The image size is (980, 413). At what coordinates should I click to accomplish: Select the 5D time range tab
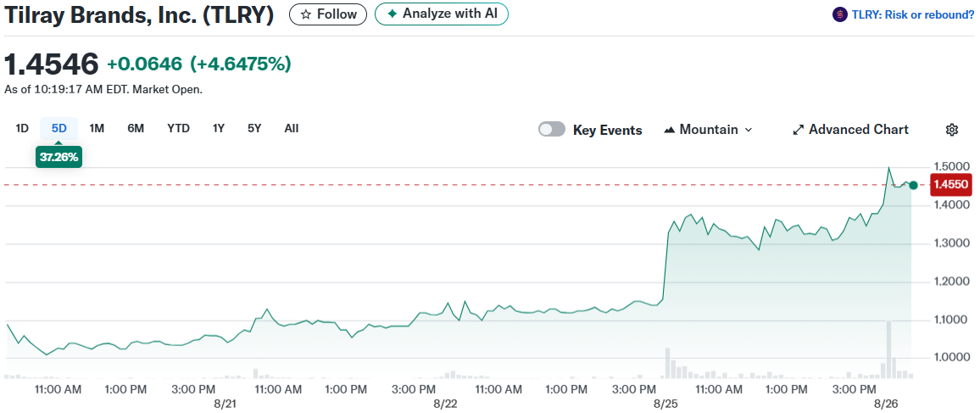click(58, 129)
